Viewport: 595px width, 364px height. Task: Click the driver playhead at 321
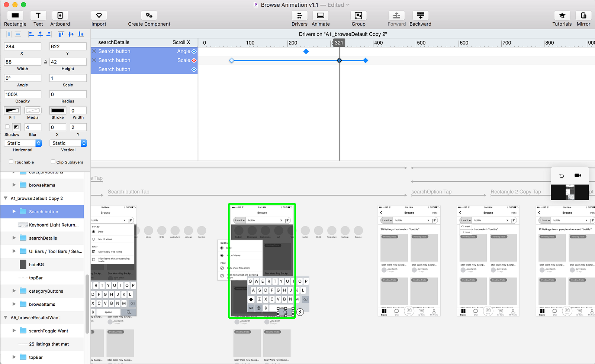click(339, 43)
